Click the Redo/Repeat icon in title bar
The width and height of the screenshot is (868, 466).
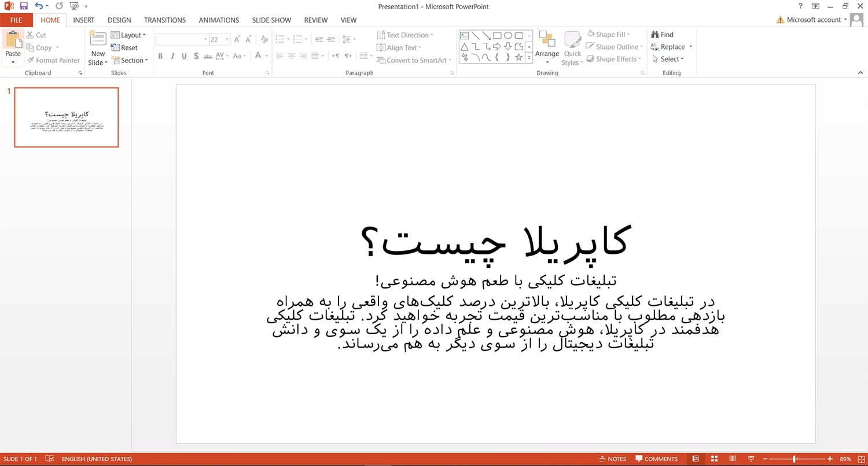(59, 6)
